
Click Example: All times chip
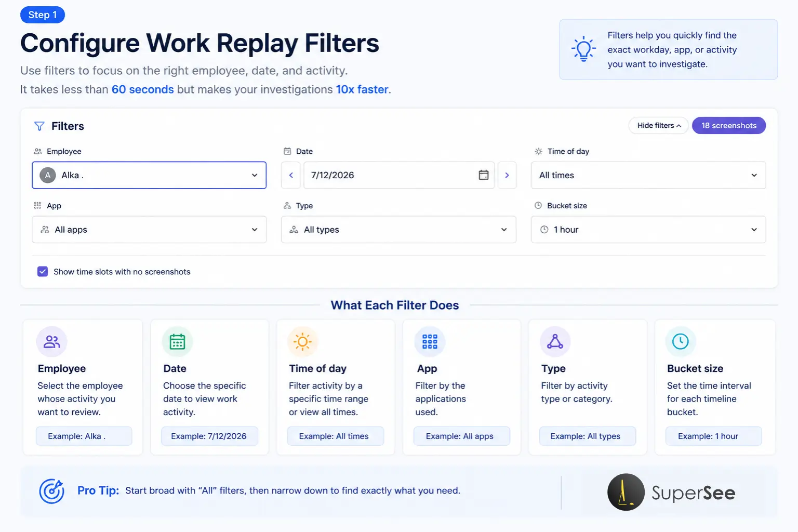click(336, 436)
